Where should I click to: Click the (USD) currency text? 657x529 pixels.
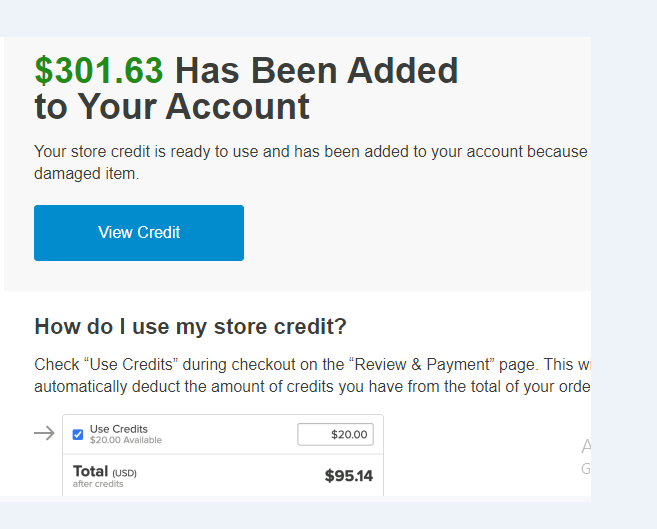tap(124, 473)
